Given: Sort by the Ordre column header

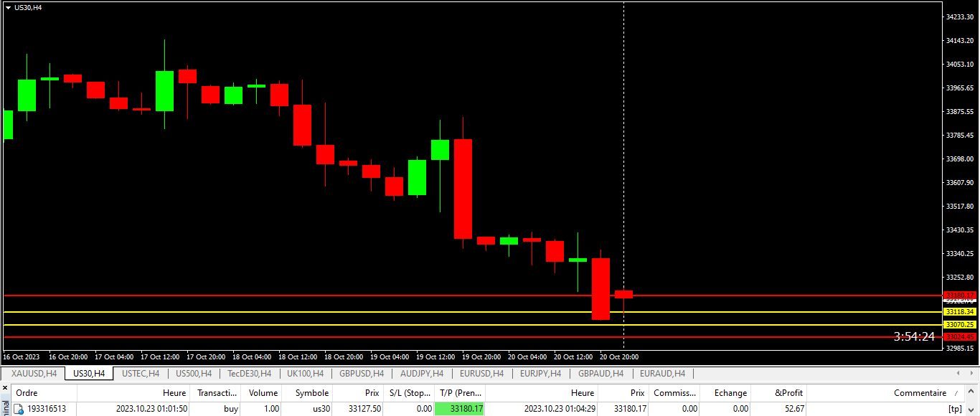Looking at the screenshot, I should (x=43, y=393).
